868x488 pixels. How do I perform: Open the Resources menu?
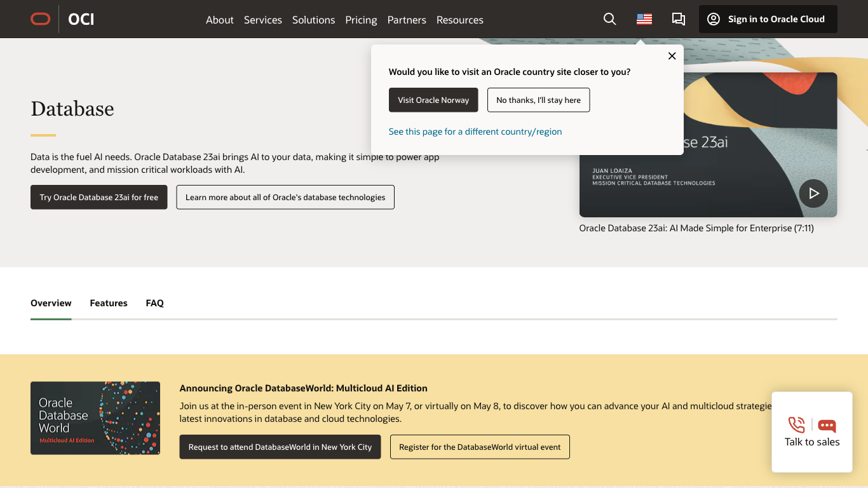[x=460, y=20]
